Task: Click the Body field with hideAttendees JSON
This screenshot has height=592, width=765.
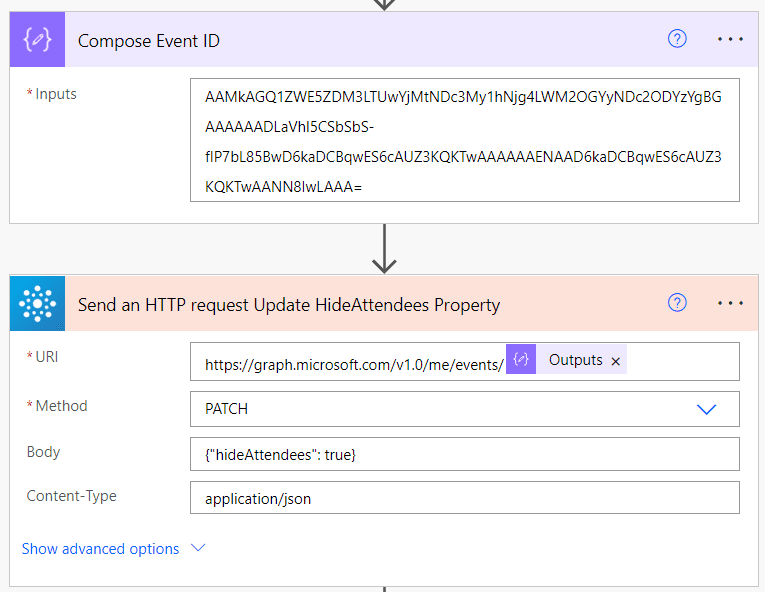Action: click(x=464, y=454)
